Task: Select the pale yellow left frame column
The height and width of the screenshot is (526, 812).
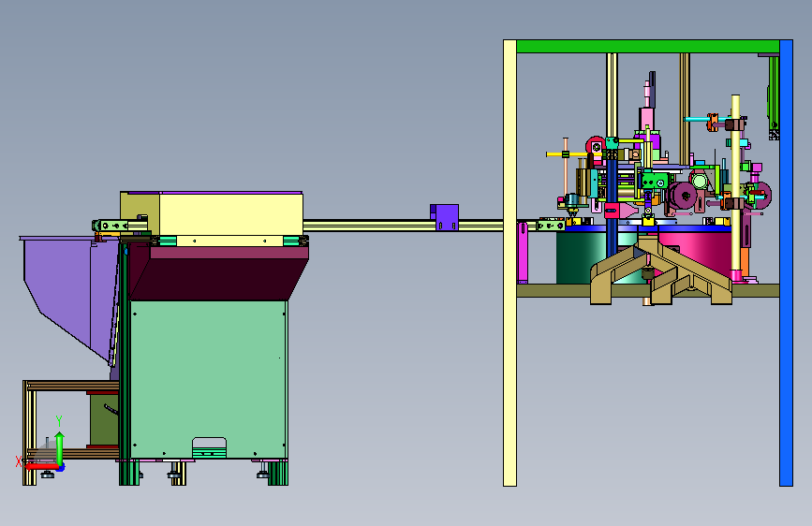Action: 510,262
